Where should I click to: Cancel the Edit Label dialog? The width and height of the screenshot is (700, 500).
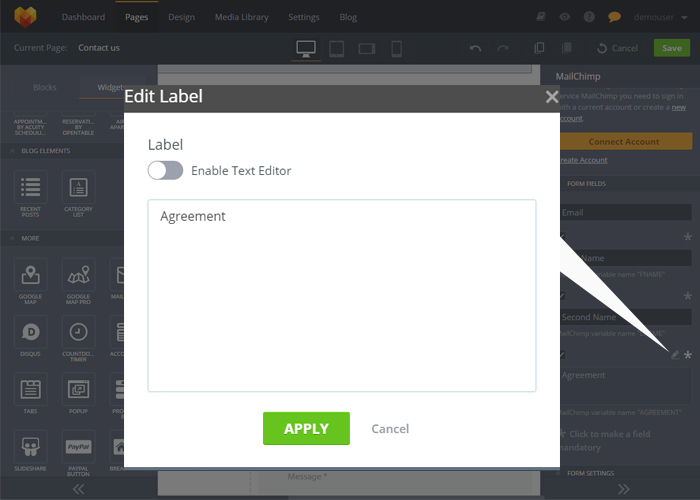coord(390,429)
